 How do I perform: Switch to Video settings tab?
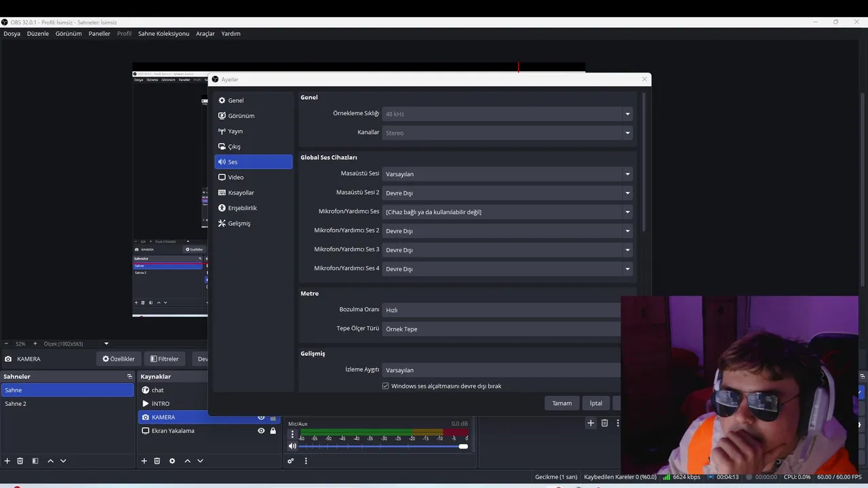tap(253, 177)
